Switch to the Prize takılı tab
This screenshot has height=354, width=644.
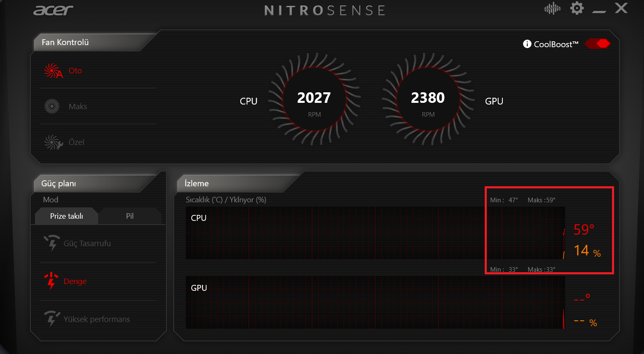[x=67, y=216]
